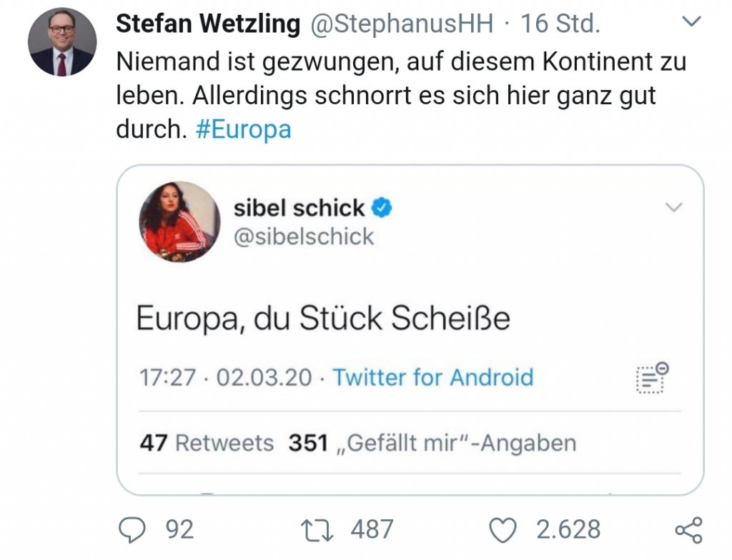
Task: Click the @sibelschick handle
Action: click(x=304, y=236)
